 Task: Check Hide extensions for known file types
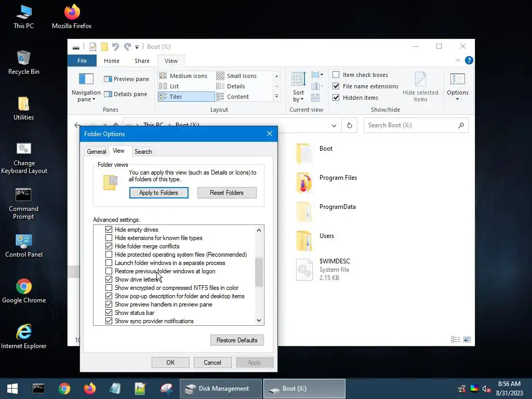click(x=109, y=238)
